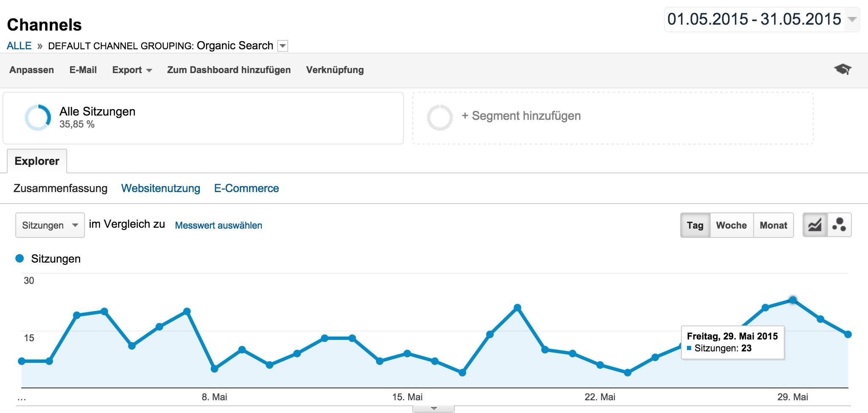
Task: Switch to E-Commerce view
Action: pos(247,188)
